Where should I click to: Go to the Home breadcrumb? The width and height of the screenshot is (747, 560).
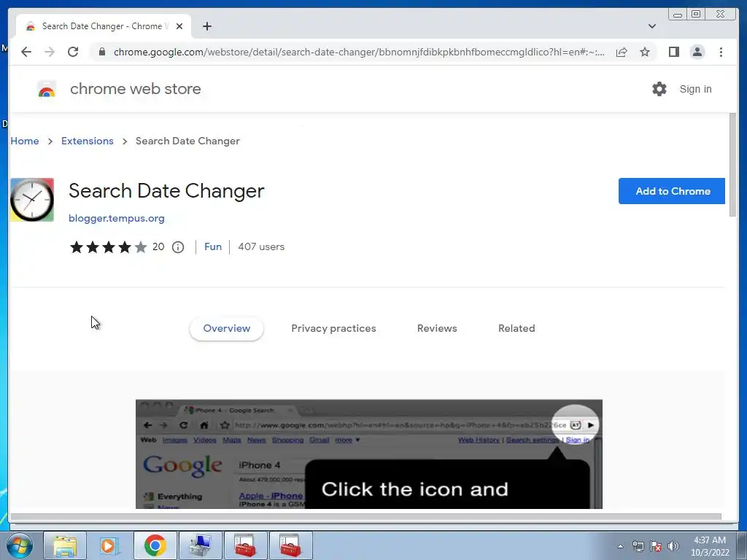tap(25, 141)
